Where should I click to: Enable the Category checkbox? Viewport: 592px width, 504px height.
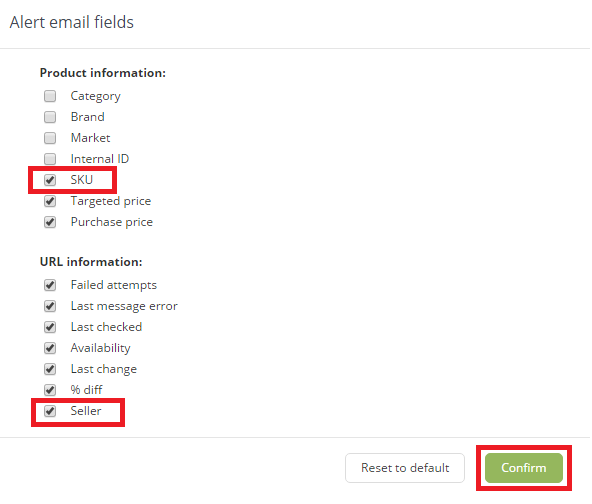pos(50,96)
